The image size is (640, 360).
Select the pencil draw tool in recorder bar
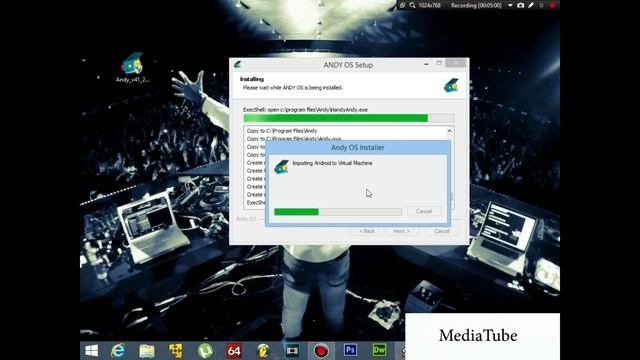pos(531,5)
